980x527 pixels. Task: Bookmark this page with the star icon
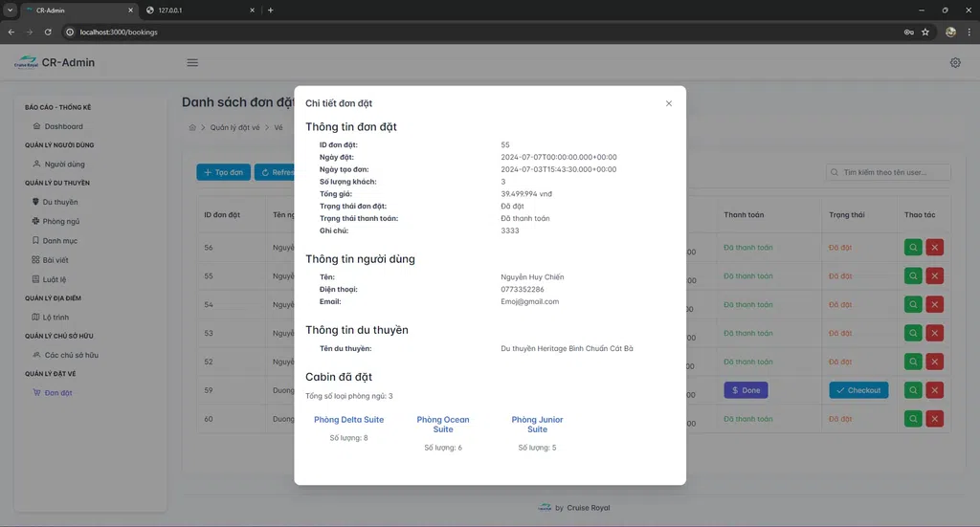click(925, 32)
